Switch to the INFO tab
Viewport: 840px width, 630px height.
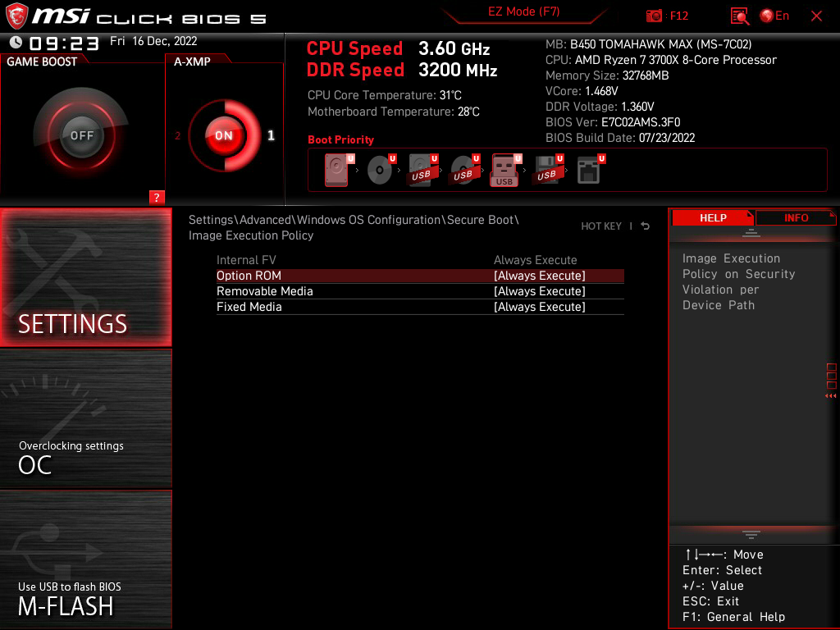coord(795,217)
